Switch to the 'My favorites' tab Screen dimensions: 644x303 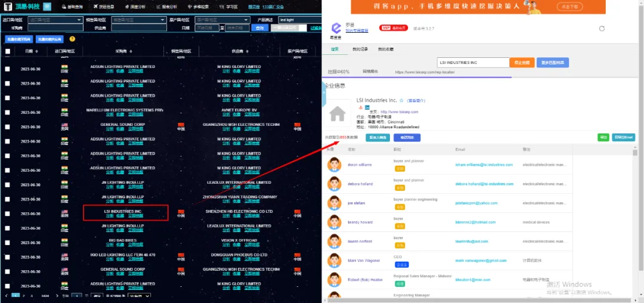386,50
